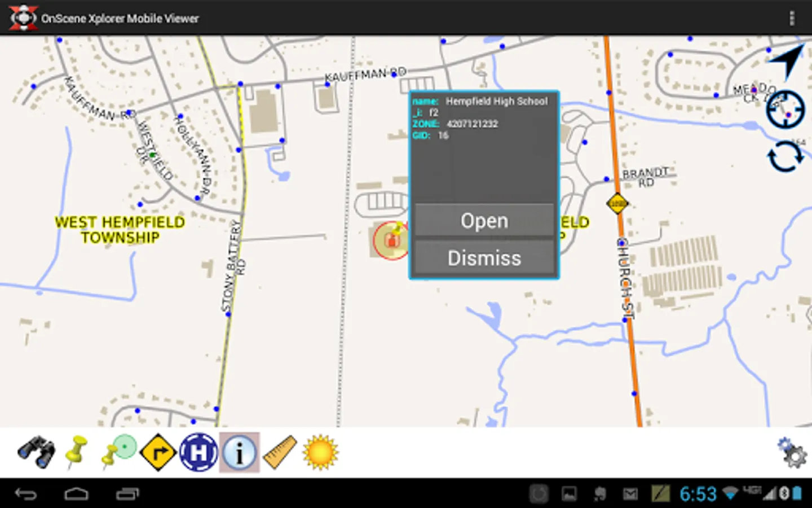Open the binoculars search tool

(37, 452)
